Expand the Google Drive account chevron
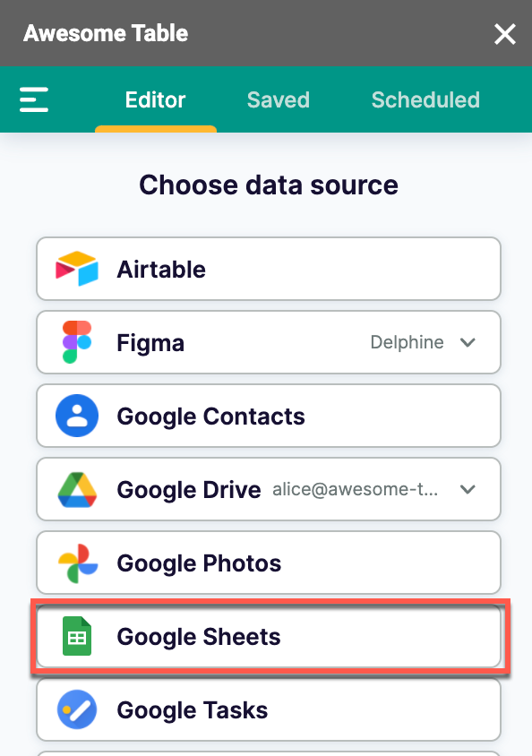 pyautogui.click(x=468, y=489)
